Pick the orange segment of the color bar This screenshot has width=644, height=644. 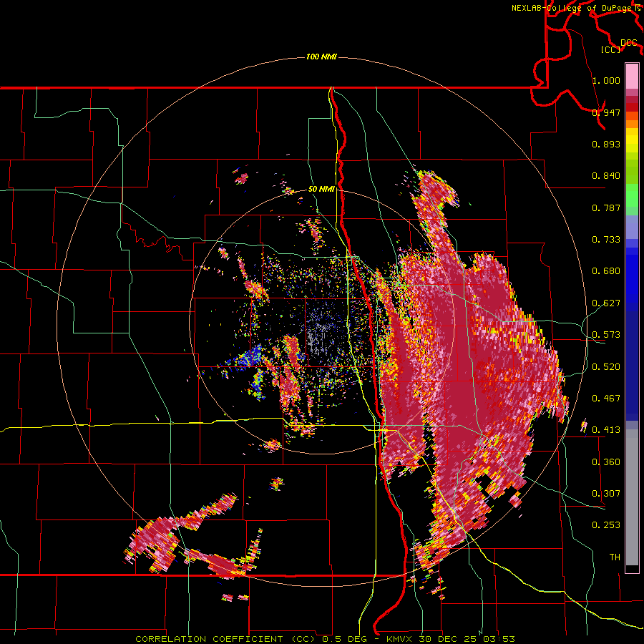click(632, 124)
